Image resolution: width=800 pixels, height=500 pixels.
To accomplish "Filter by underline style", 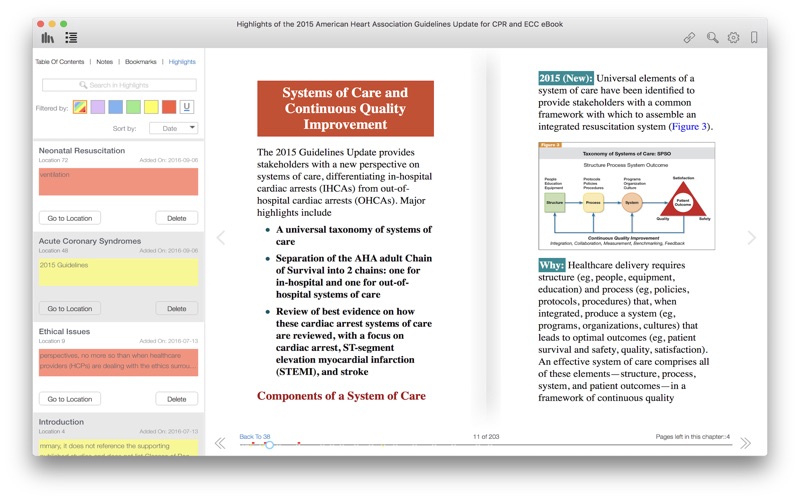I will point(187,107).
